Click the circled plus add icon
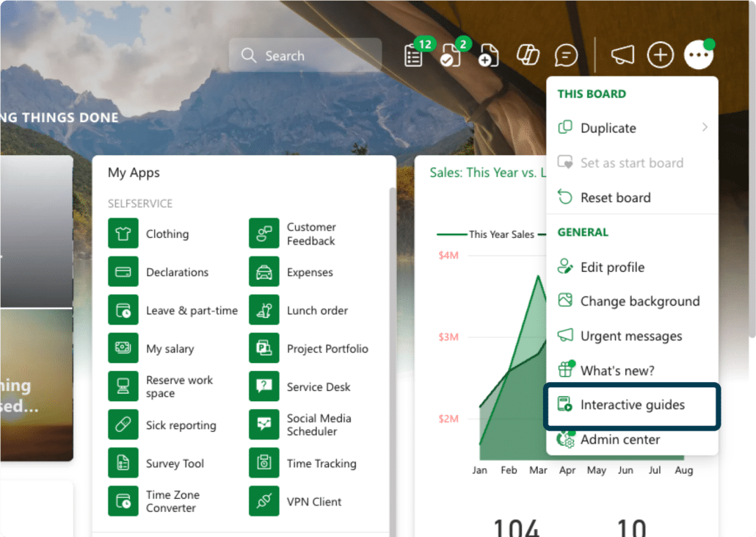The width and height of the screenshot is (756, 537). pos(660,55)
